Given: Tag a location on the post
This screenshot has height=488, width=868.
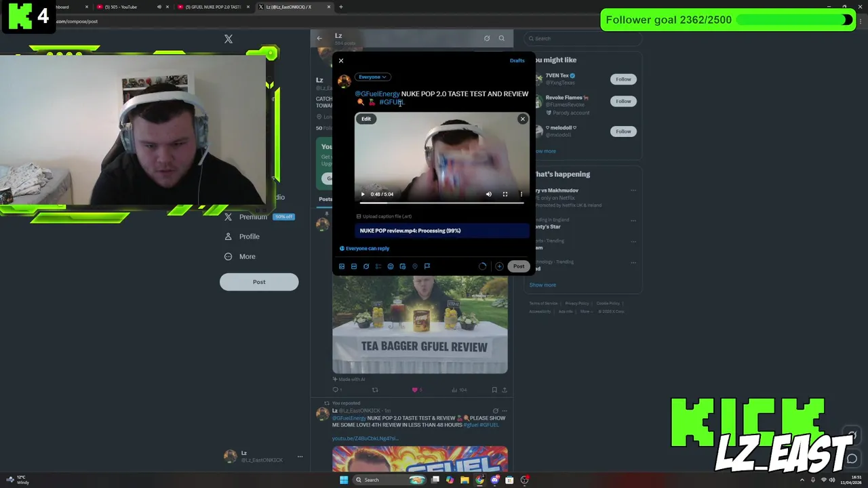Looking at the screenshot, I should (x=415, y=266).
